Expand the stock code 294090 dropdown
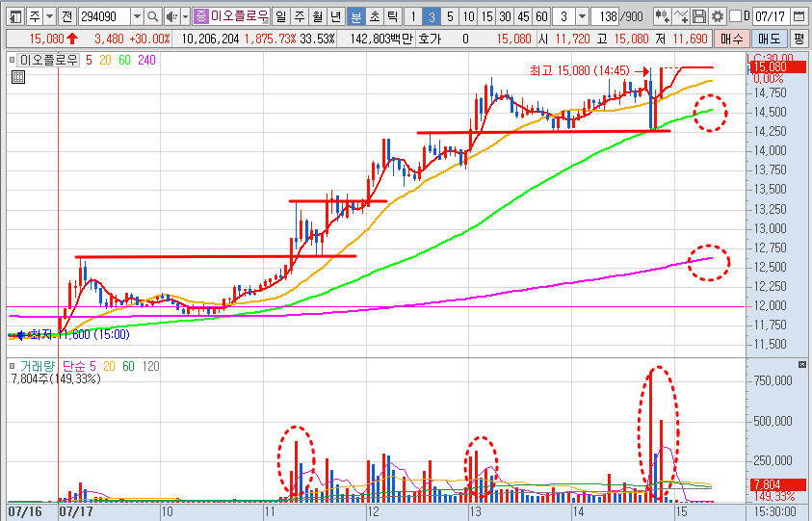The image size is (812, 521). (x=137, y=17)
